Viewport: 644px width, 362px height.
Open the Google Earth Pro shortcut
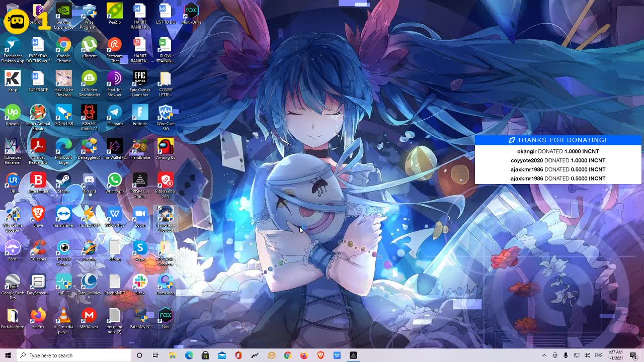pyautogui.click(x=13, y=287)
